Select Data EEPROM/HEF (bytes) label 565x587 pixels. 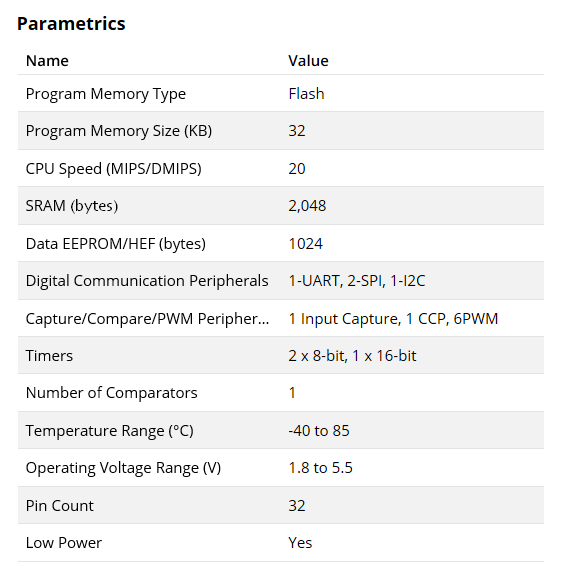click(116, 244)
